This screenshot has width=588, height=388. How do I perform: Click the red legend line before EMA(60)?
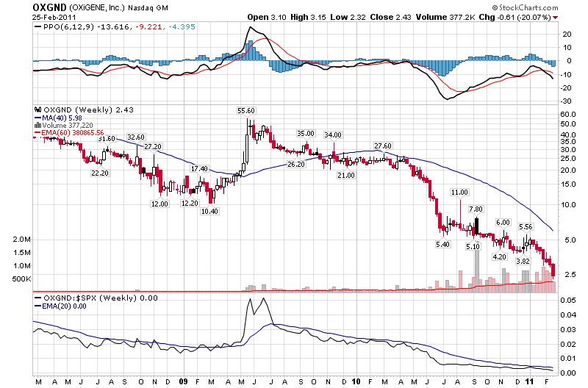[37, 133]
